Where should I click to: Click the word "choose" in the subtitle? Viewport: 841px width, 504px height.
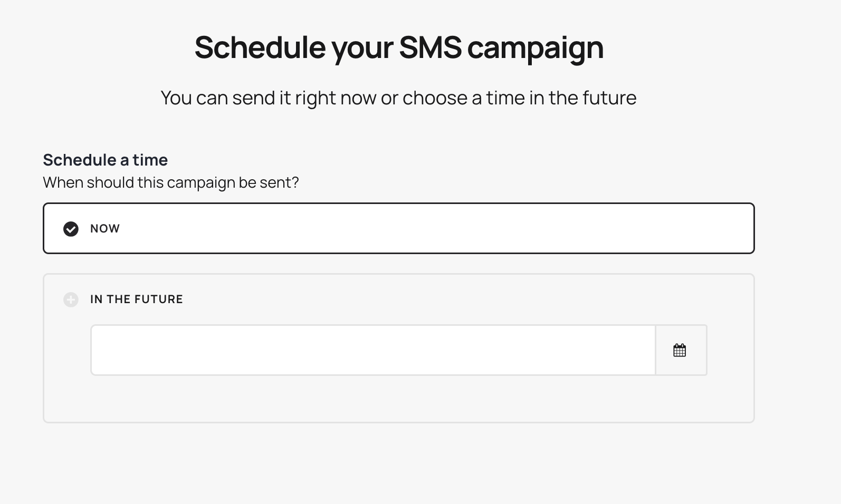[435, 98]
